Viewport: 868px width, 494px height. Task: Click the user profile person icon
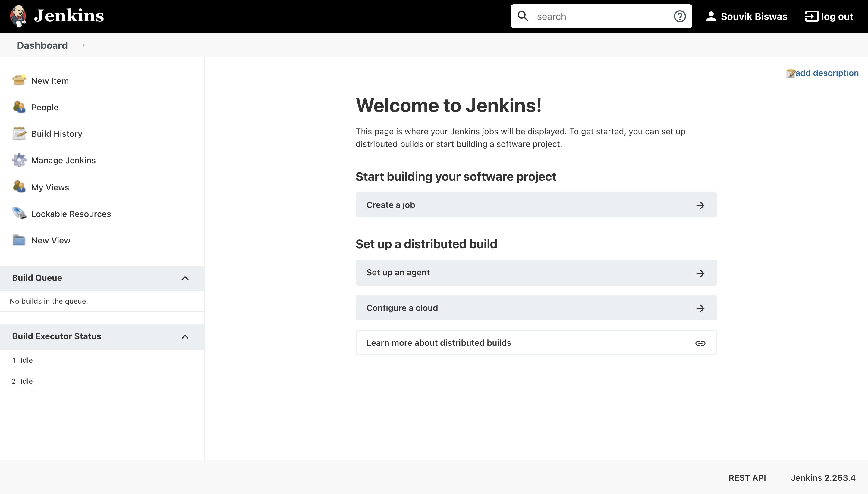click(711, 16)
